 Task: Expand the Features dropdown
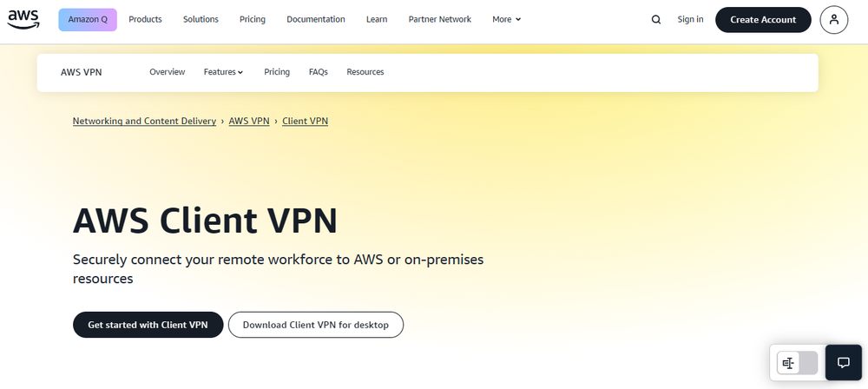click(223, 72)
